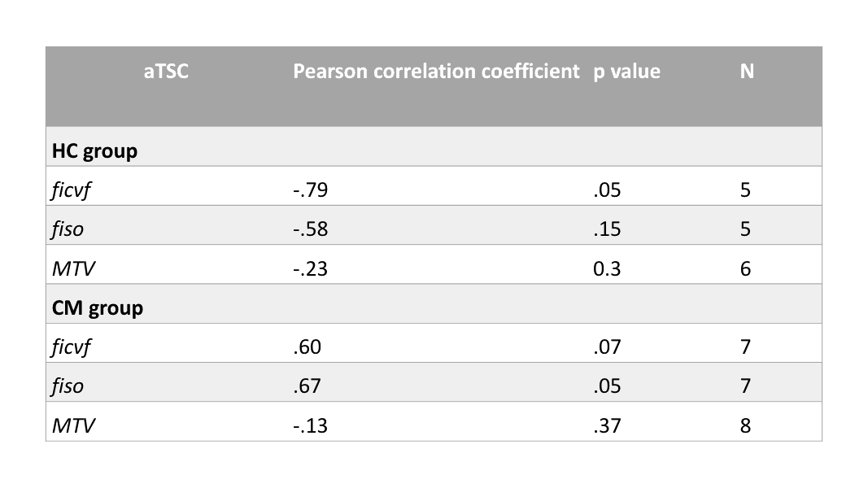The image size is (868, 488).
Task: Click the .60 correlation value
Action: click(x=307, y=348)
